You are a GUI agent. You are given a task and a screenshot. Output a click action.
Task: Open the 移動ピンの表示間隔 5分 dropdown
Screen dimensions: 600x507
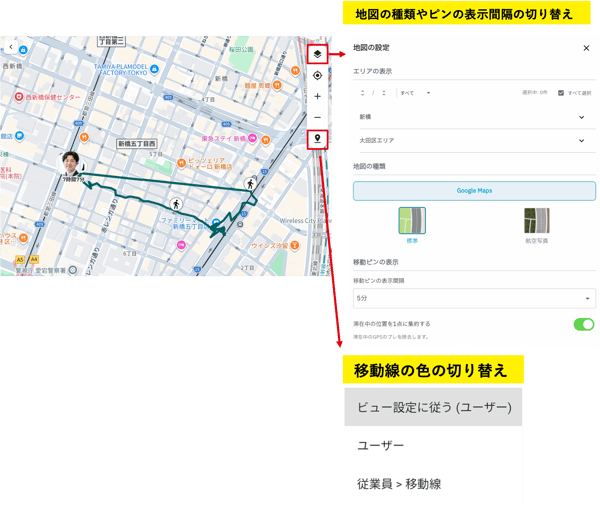point(474,298)
